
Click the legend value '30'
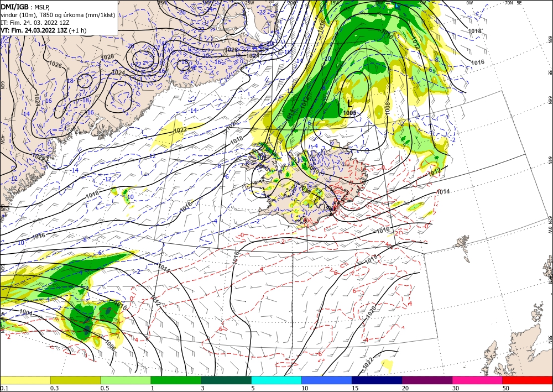coord(456,388)
